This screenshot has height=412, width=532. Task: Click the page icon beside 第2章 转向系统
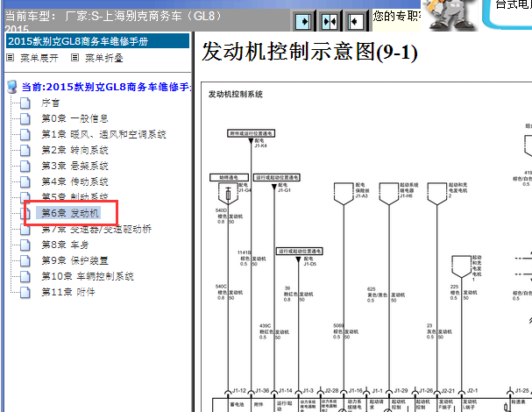coord(25,151)
